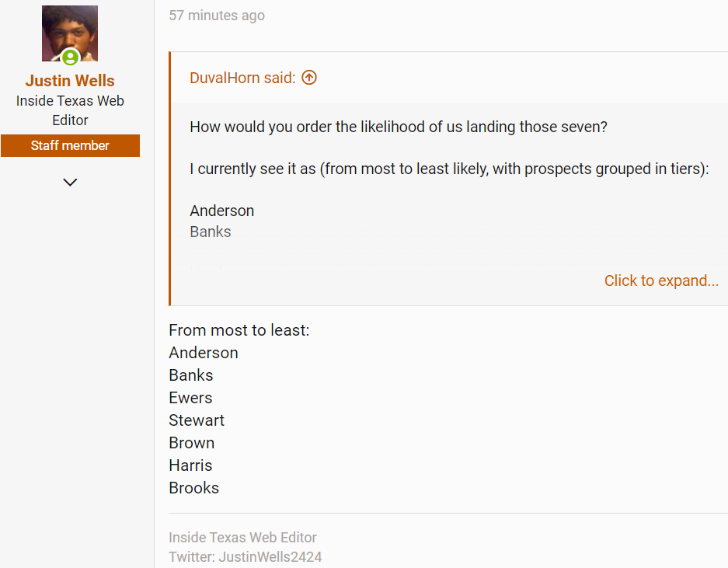
Task: Click the orange Staff member banner
Action: (x=70, y=145)
